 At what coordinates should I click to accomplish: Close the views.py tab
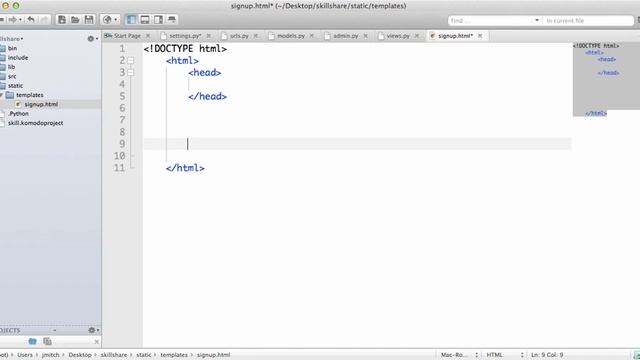(417, 36)
